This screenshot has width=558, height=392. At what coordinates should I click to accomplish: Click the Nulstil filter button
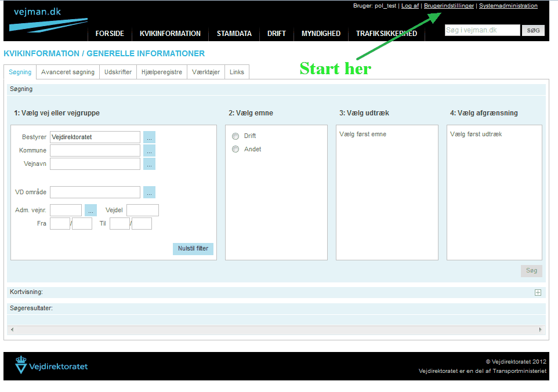pyautogui.click(x=193, y=249)
